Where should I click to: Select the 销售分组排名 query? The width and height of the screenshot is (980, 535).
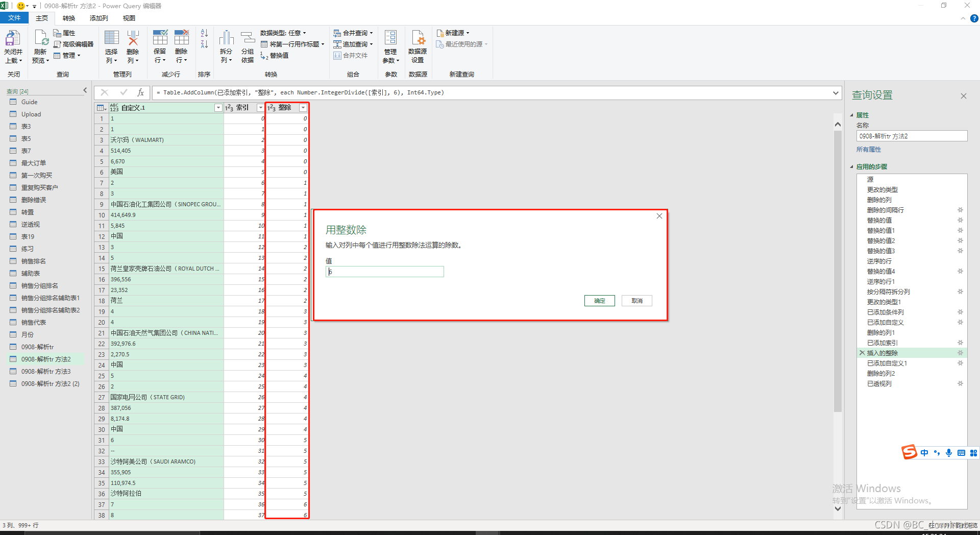(x=40, y=286)
